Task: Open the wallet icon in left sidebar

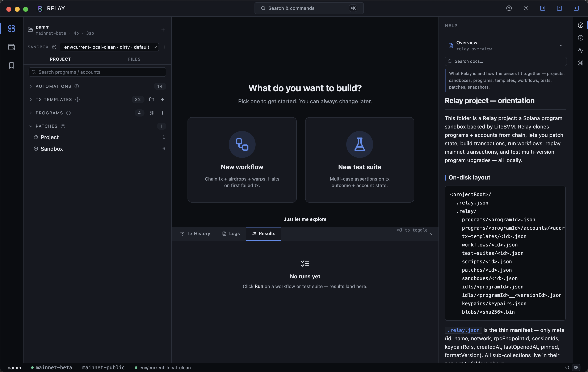Action: (12, 47)
